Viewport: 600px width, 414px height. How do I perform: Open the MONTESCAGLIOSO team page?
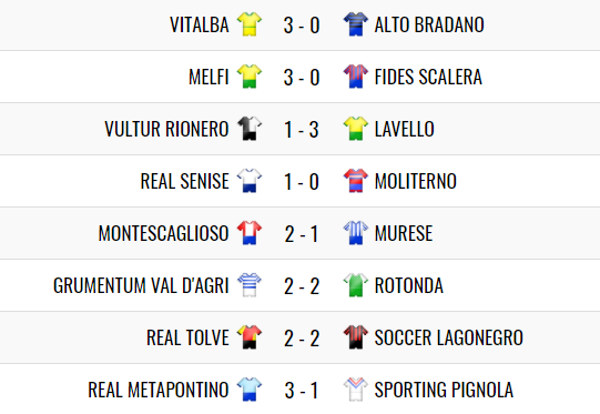[x=164, y=233]
